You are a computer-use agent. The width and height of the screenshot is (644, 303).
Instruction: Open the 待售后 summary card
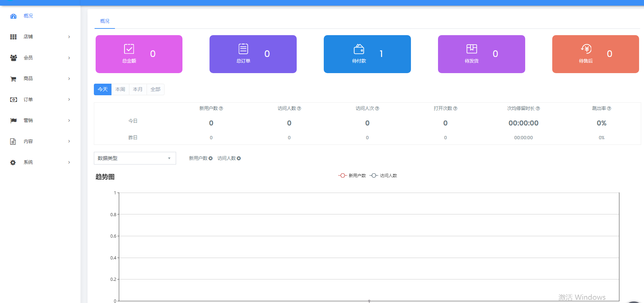(x=595, y=54)
